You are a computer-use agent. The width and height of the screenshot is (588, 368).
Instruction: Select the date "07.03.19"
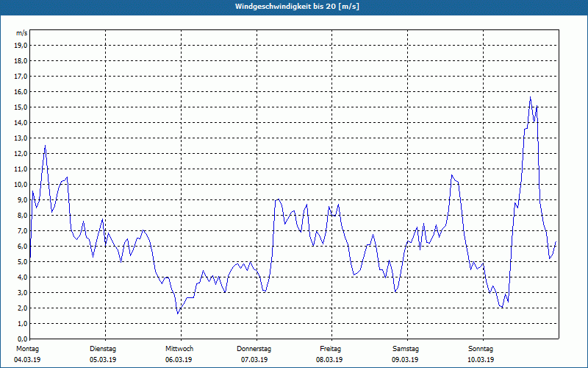pyautogui.click(x=254, y=360)
